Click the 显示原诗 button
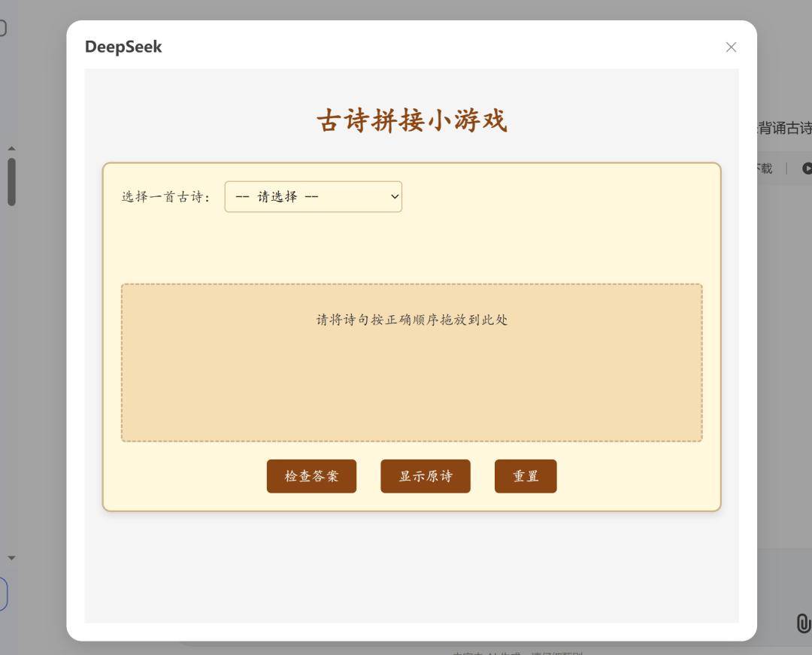 click(426, 475)
